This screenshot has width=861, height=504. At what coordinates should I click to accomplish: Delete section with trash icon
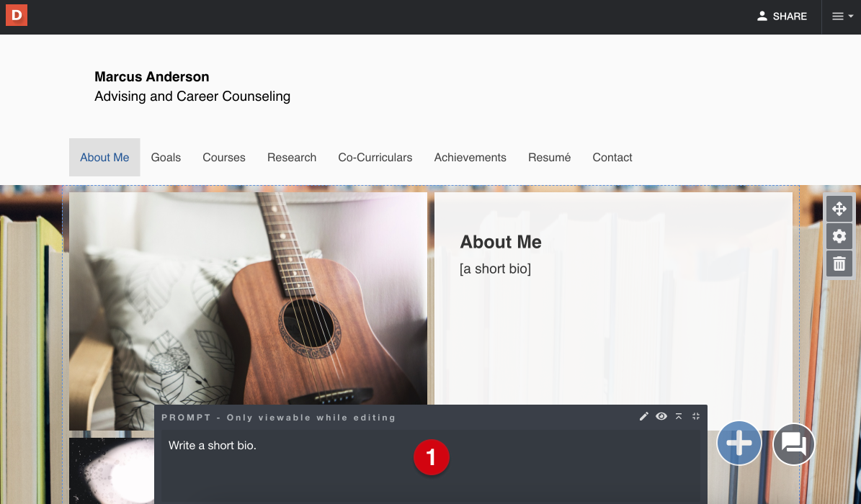[839, 264]
